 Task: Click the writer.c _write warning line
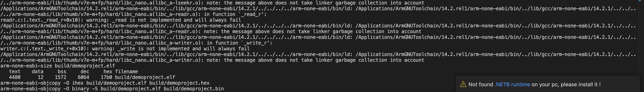pyautogui.click(x=125, y=49)
